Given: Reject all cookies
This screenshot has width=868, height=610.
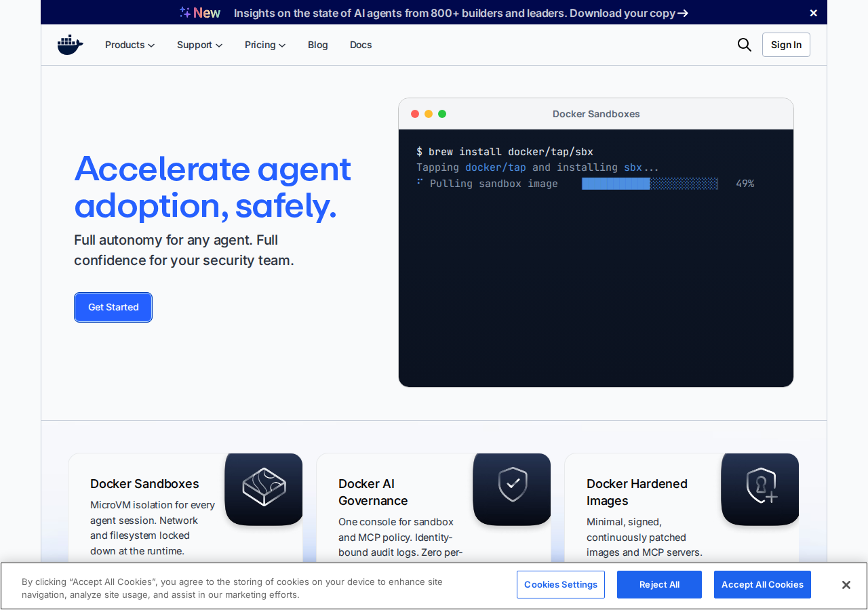Looking at the screenshot, I should [x=659, y=584].
